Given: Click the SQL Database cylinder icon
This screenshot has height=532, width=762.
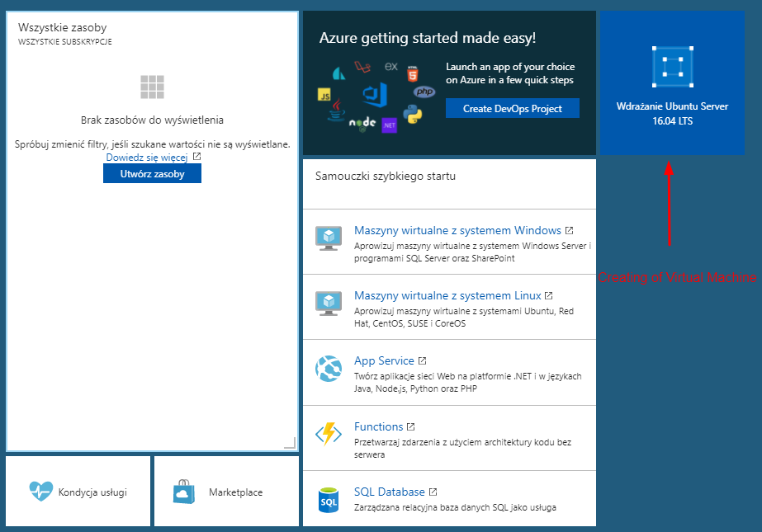Looking at the screenshot, I should [x=329, y=500].
